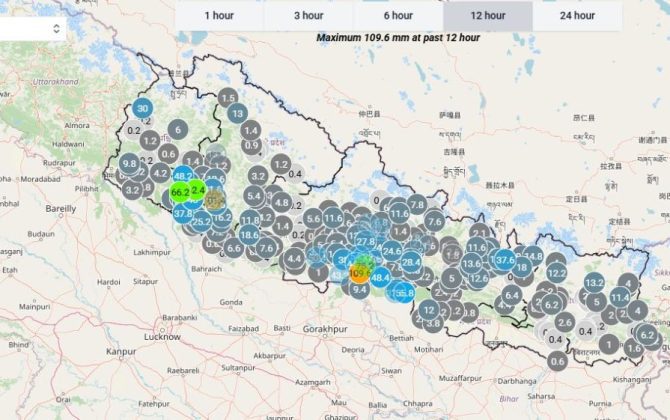Expand the dropdown selector at top left
Screen dimensions: 670x420
(32, 29)
